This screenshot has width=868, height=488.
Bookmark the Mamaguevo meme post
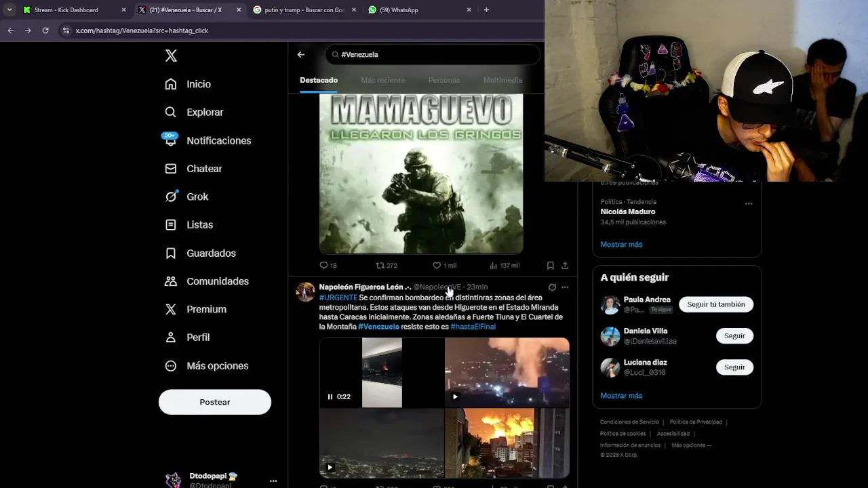pyautogui.click(x=551, y=266)
